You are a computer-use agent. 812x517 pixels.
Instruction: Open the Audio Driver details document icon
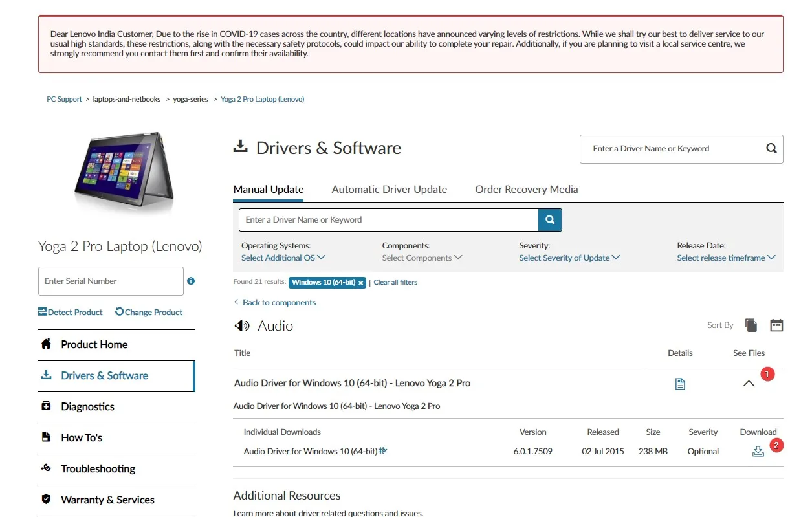click(680, 384)
